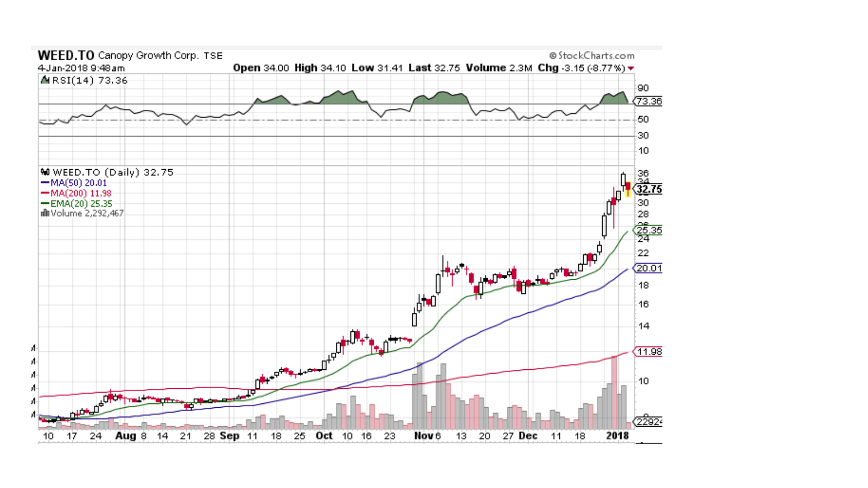Click the TSE exchange label
868x488 pixels.
(213, 56)
